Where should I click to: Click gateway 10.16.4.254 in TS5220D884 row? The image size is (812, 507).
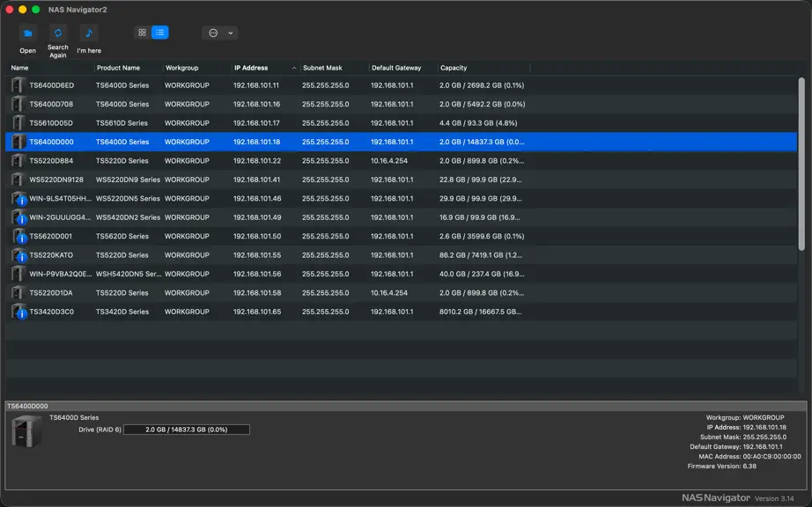point(389,161)
